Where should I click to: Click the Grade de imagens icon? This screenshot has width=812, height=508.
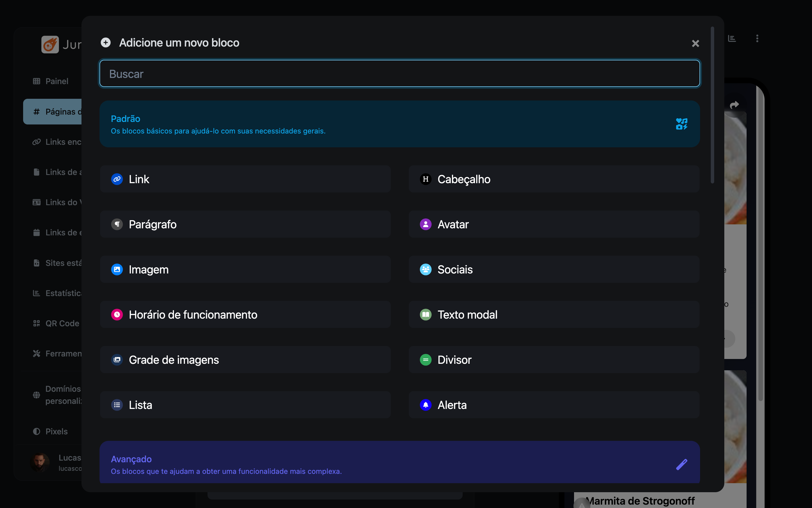point(117,360)
